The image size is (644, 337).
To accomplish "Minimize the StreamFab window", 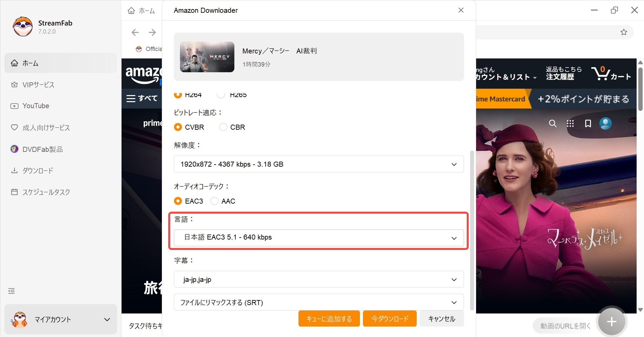I will (594, 10).
